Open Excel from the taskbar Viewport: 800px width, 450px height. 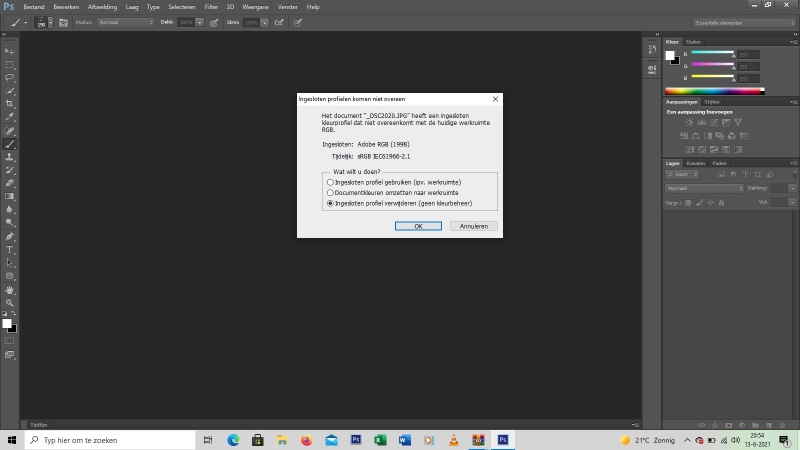click(380, 440)
